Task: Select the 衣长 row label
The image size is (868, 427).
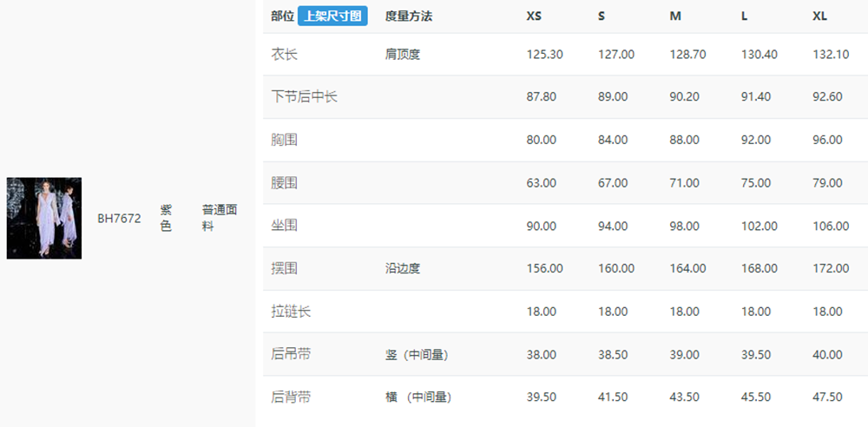Action: pyautogui.click(x=284, y=55)
